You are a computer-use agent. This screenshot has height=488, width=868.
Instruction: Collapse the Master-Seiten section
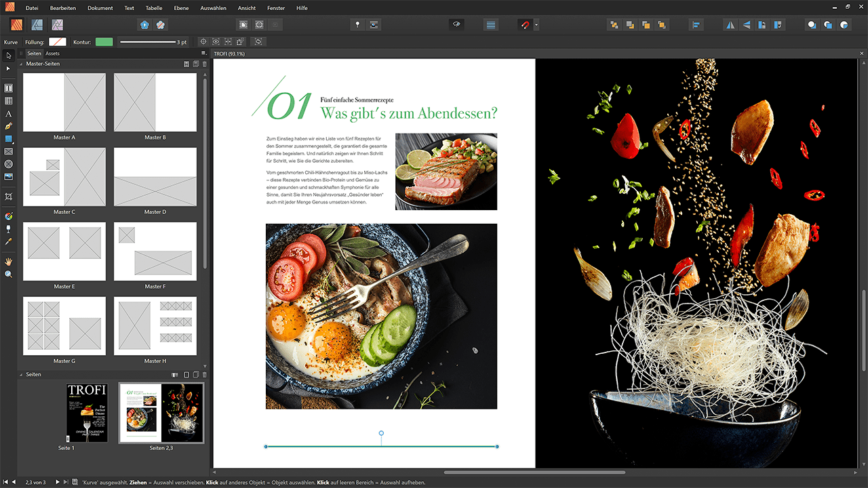tap(20, 64)
